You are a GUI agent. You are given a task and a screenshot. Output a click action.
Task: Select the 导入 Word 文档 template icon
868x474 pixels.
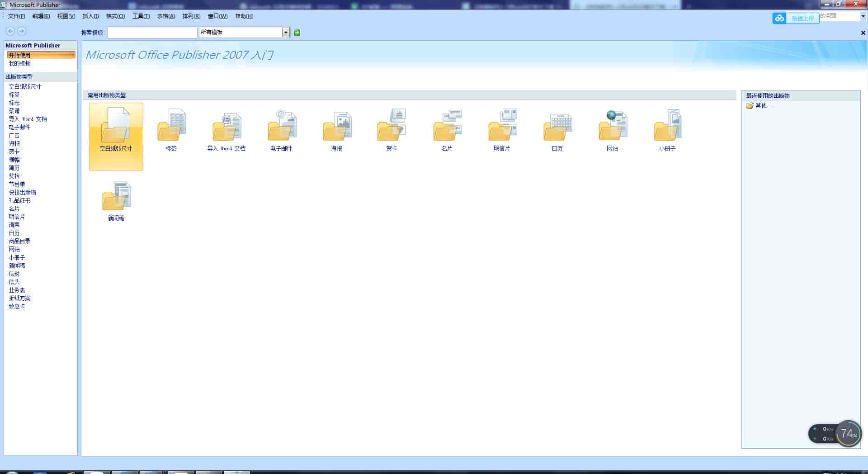coord(226,127)
